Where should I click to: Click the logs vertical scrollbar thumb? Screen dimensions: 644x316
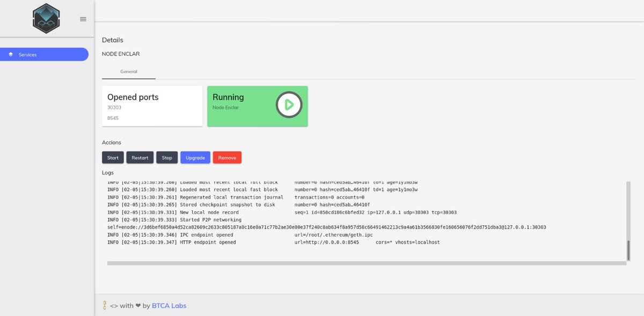click(628, 251)
